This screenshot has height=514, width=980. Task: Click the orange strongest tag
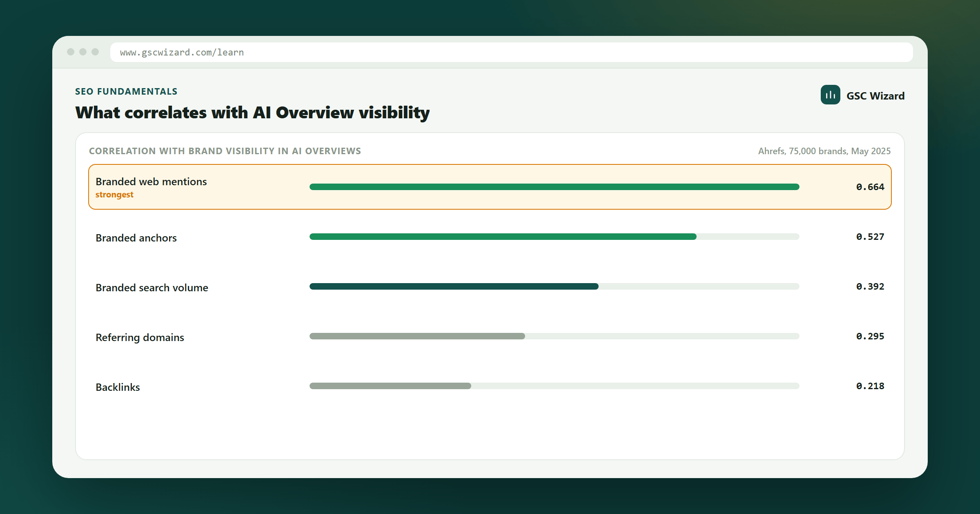click(114, 195)
